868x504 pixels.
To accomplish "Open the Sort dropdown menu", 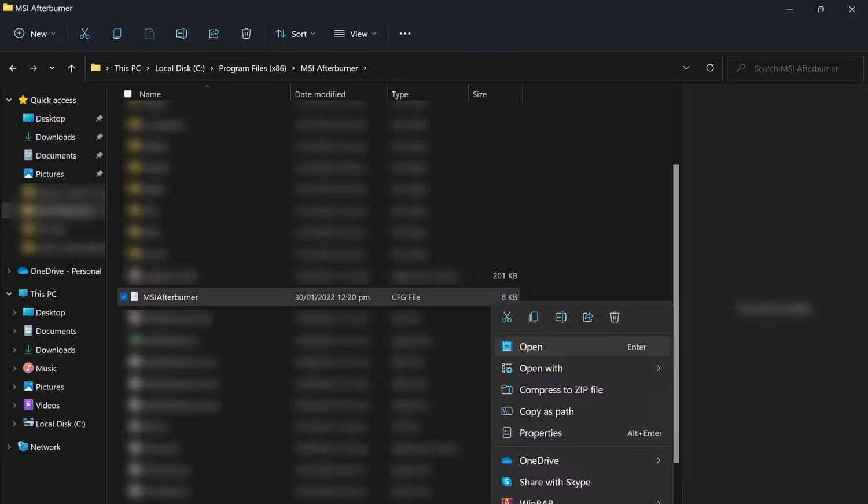I will [295, 34].
